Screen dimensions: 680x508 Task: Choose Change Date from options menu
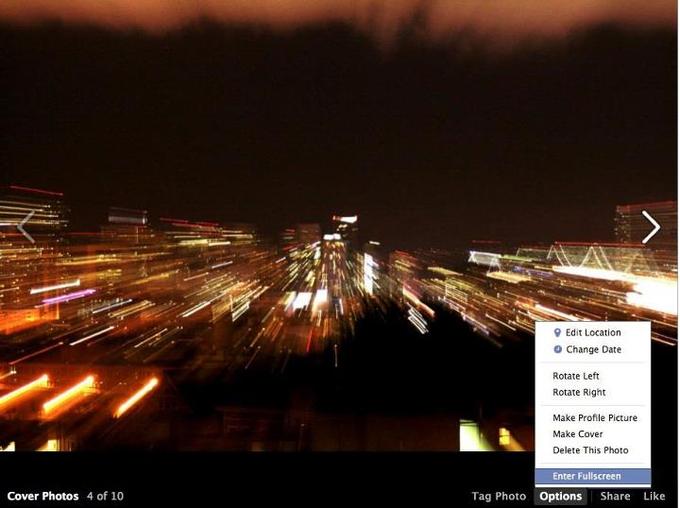point(593,349)
